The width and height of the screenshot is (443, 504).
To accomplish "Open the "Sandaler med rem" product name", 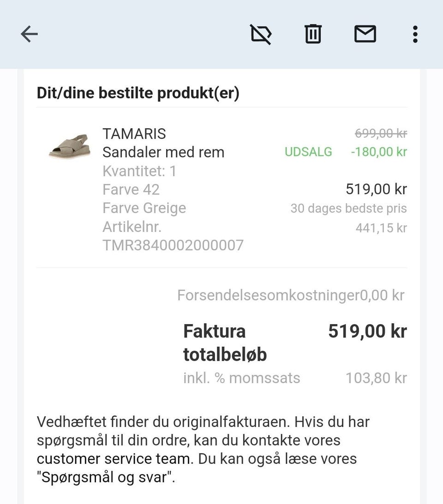I will [x=163, y=152].
